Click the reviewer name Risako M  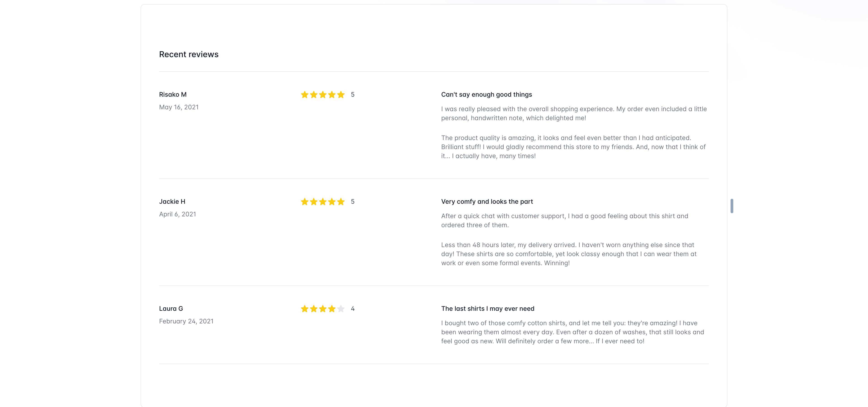[x=173, y=95]
